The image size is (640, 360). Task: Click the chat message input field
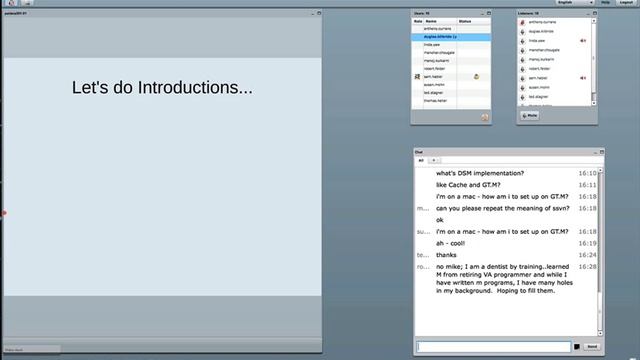(493, 347)
